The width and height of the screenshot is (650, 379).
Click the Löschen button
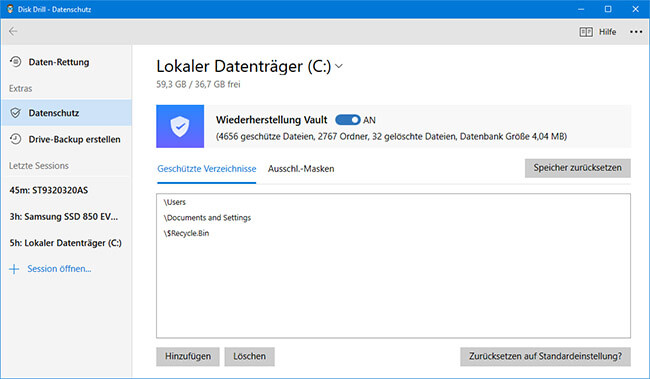point(250,357)
